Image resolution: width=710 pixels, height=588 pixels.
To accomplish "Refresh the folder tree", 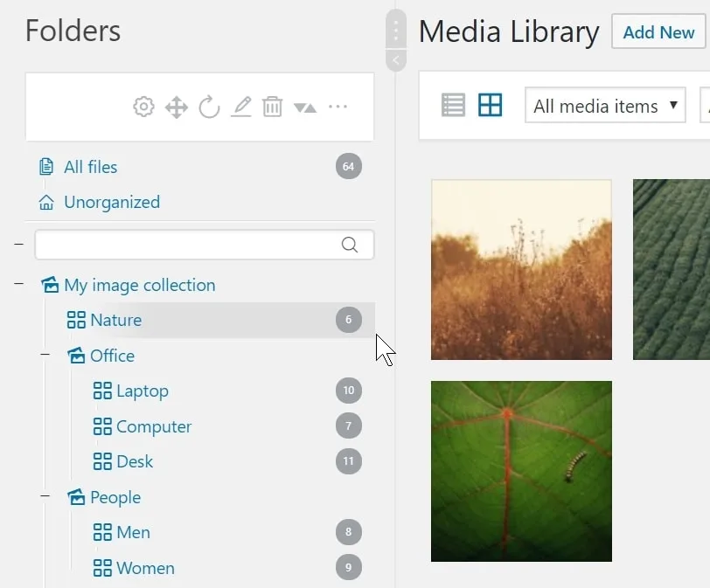I will 208,107.
